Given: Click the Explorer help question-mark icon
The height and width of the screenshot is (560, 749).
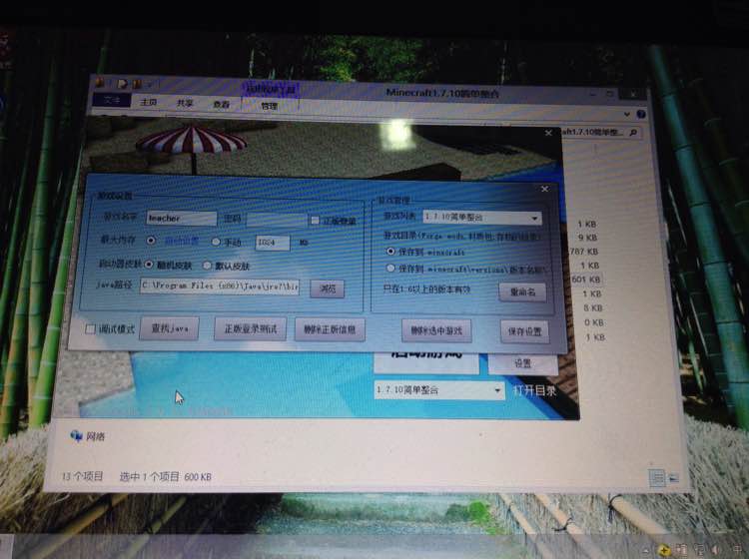Looking at the screenshot, I should coord(641,114).
